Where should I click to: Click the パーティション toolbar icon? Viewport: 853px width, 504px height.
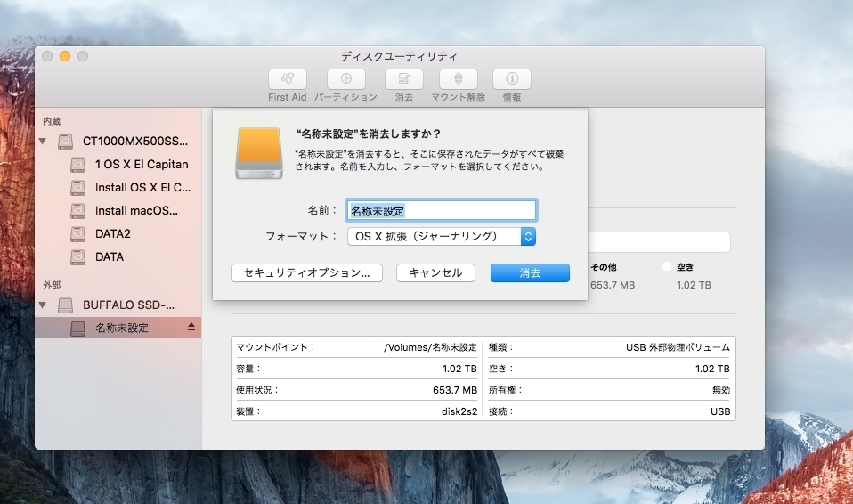click(x=345, y=79)
